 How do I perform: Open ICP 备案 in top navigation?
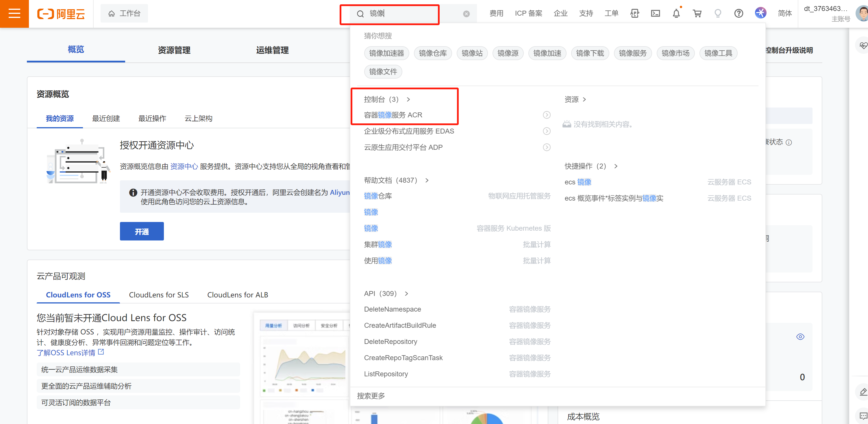click(x=528, y=14)
